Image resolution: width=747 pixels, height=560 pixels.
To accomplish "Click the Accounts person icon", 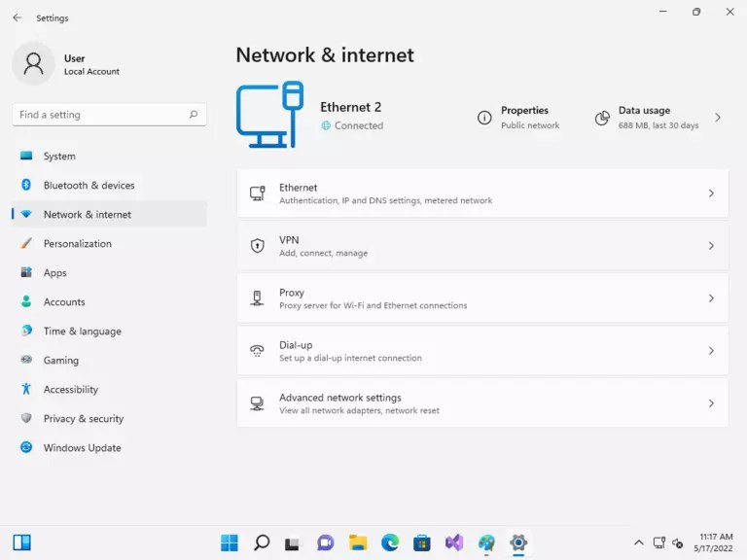I will click(26, 301).
